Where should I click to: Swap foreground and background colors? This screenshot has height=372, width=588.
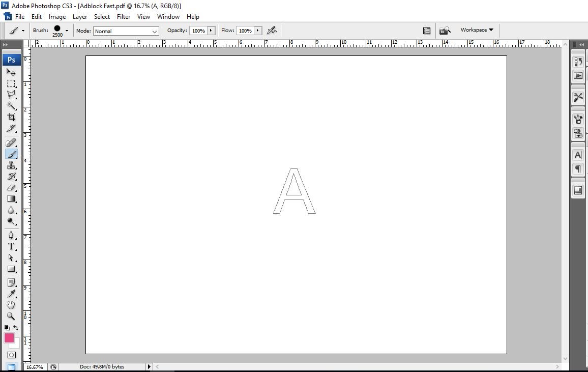16,328
